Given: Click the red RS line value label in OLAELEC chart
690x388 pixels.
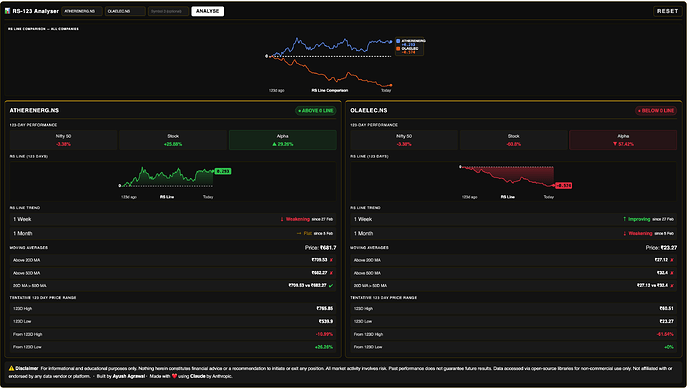Looking at the screenshot, I should (x=563, y=186).
